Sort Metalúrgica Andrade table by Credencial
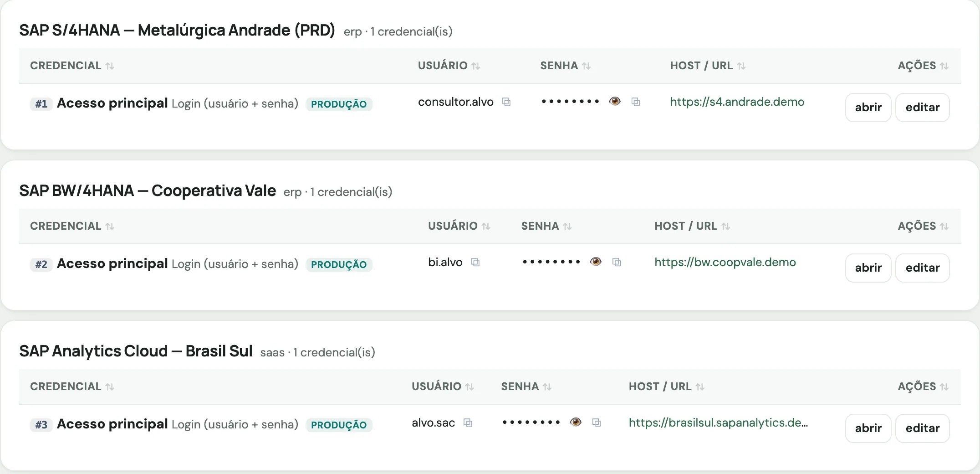 coord(72,66)
